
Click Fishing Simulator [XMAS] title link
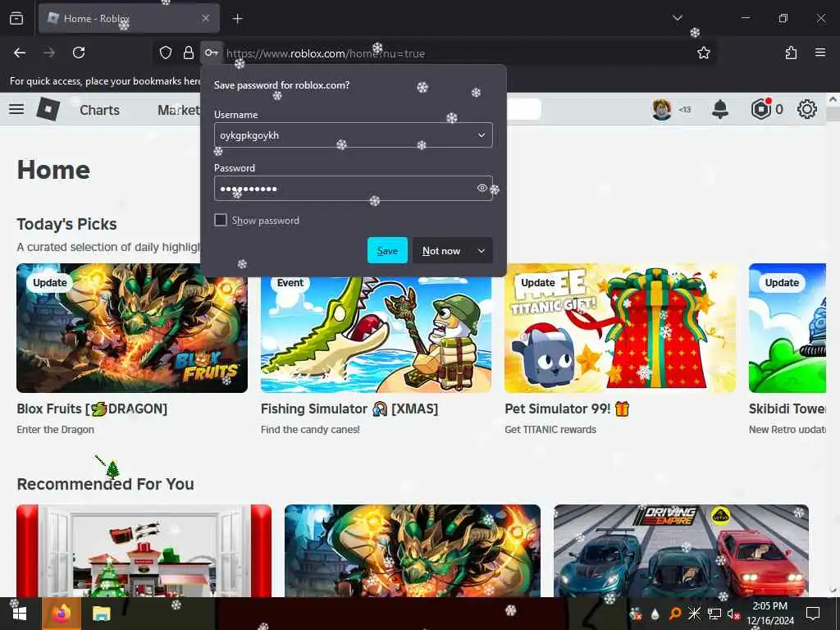(349, 409)
